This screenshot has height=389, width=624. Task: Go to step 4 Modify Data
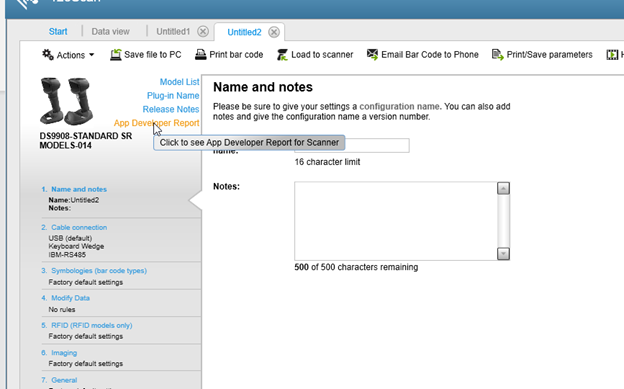(x=70, y=298)
